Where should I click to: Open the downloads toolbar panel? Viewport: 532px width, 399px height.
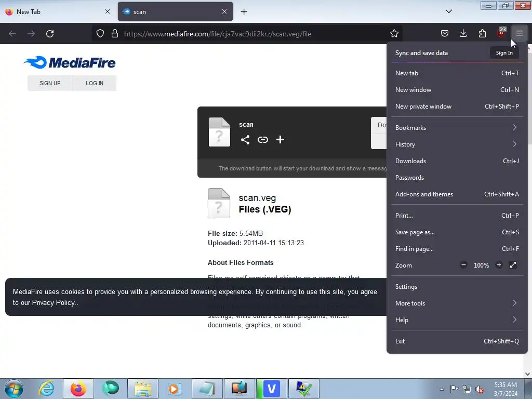(463, 33)
